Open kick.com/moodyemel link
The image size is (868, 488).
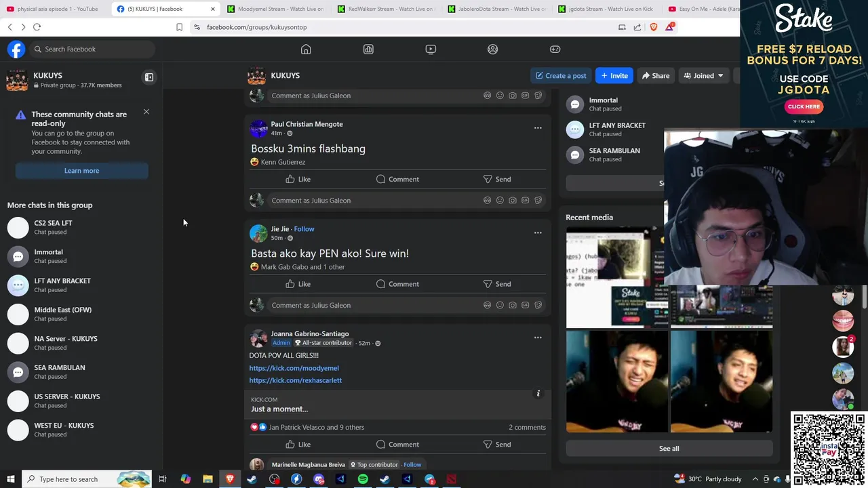(294, 368)
